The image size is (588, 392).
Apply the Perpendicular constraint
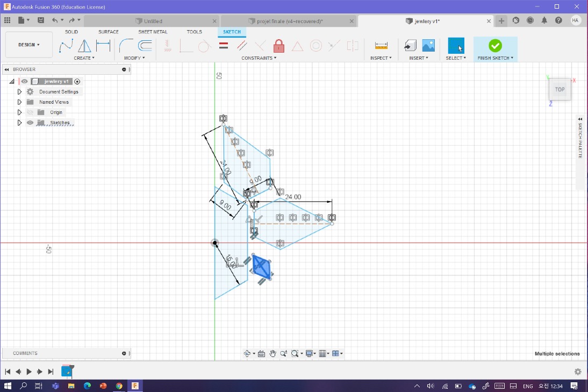point(260,46)
